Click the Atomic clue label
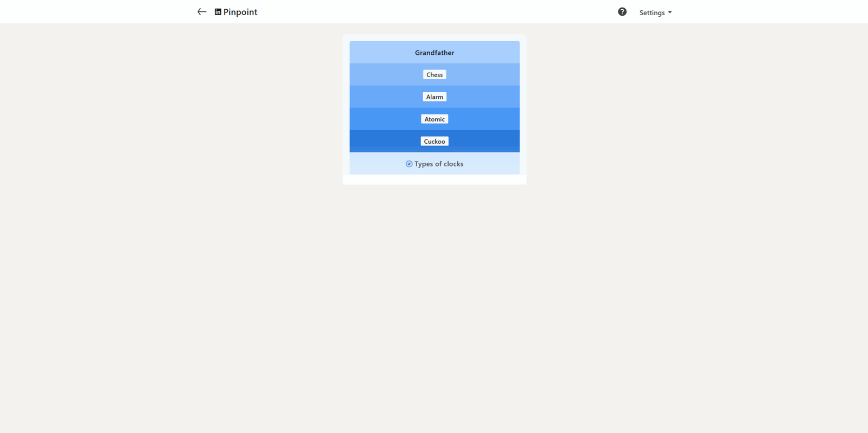 click(435, 119)
